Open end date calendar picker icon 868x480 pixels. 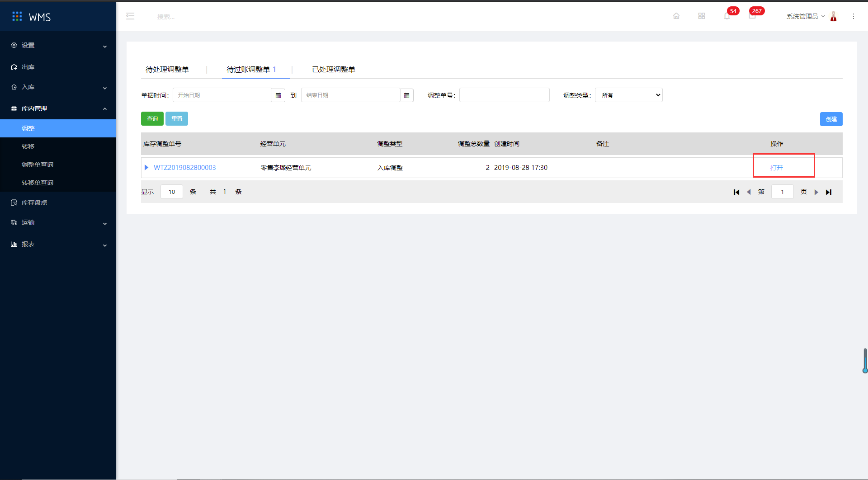click(407, 95)
